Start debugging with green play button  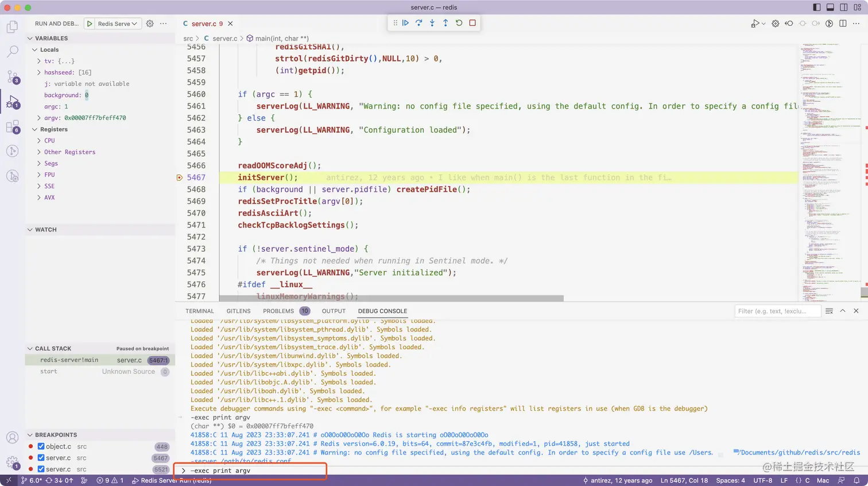(x=90, y=24)
